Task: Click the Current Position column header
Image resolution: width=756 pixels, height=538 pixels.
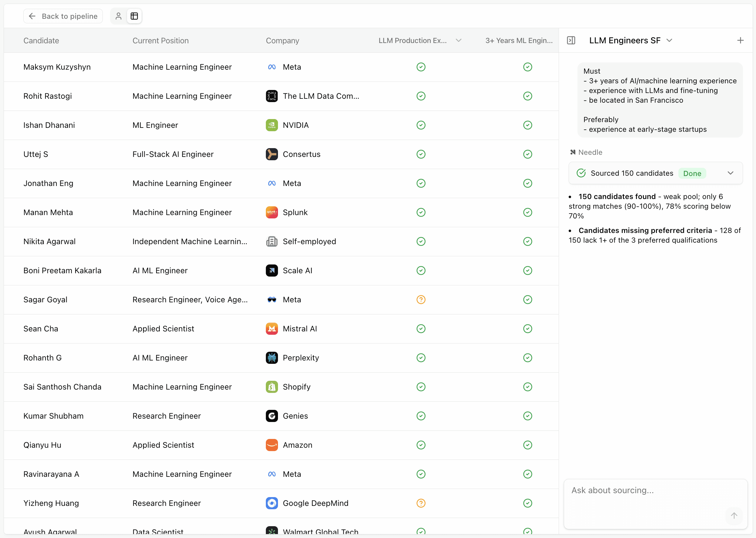Action: tap(160, 40)
